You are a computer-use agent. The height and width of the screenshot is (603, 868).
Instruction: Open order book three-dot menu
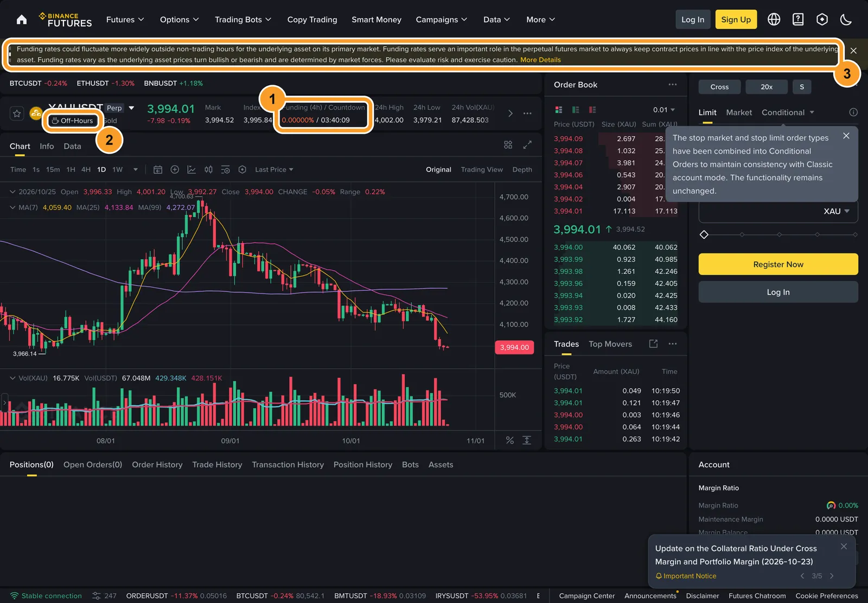[x=673, y=85]
